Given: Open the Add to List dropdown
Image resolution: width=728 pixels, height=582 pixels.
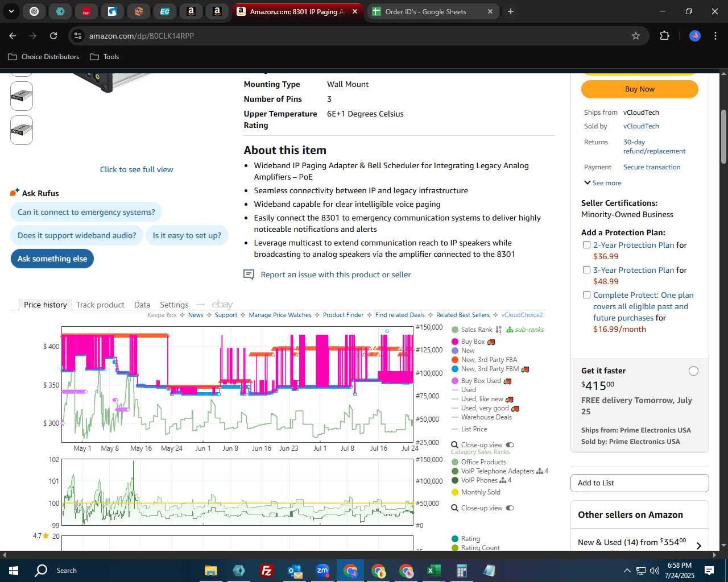Looking at the screenshot, I should pos(639,483).
